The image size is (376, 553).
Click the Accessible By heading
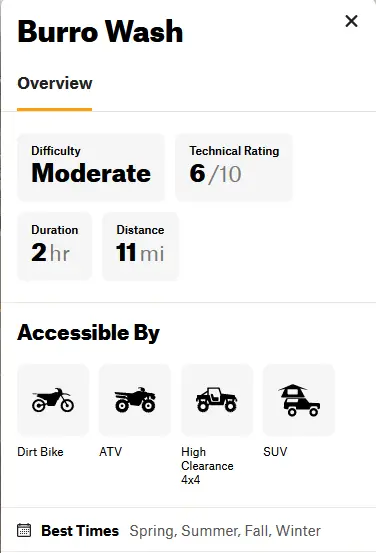pyautogui.click(x=89, y=333)
